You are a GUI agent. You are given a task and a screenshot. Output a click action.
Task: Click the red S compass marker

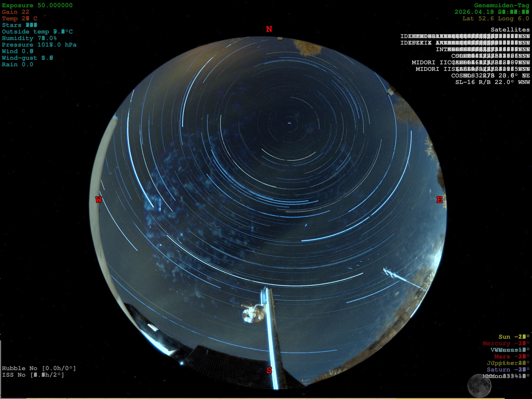click(269, 370)
